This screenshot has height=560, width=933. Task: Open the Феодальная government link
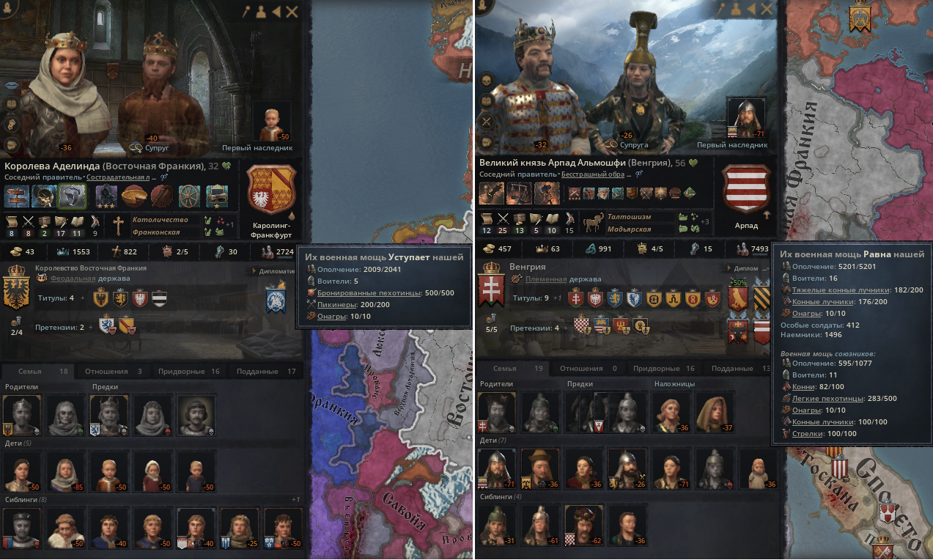click(x=73, y=279)
